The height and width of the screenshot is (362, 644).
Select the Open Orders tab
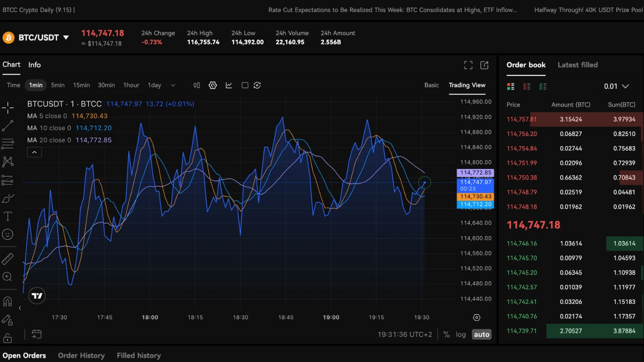24,355
